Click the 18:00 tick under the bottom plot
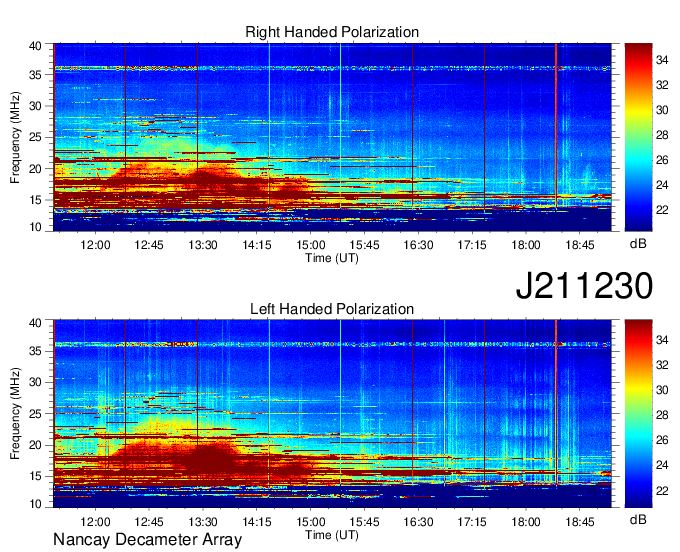 526,522
